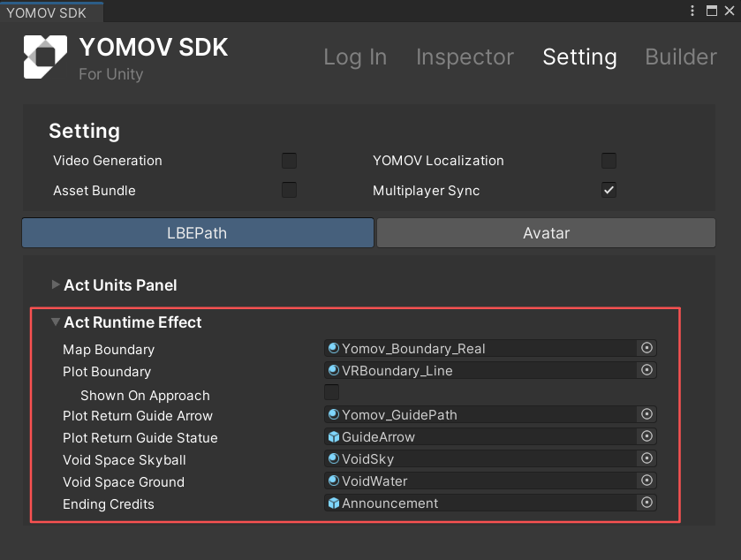The image size is (741, 560).
Task: Click the Asset Bundle label
Action: (x=95, y=191)
